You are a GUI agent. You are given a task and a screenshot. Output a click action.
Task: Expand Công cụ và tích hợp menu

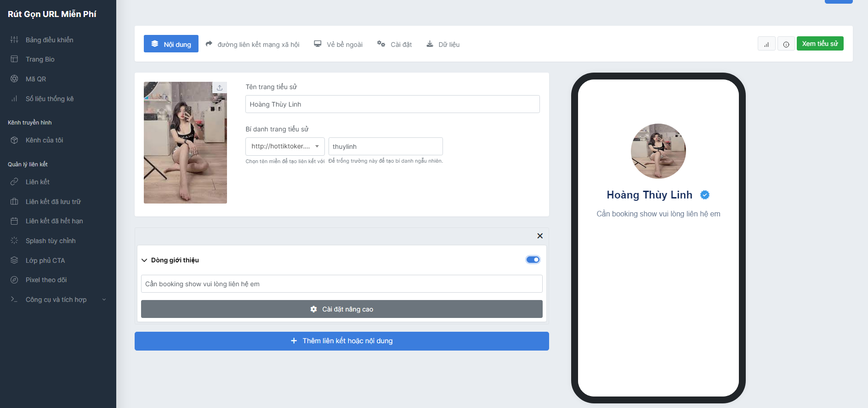tap(56, 300)
